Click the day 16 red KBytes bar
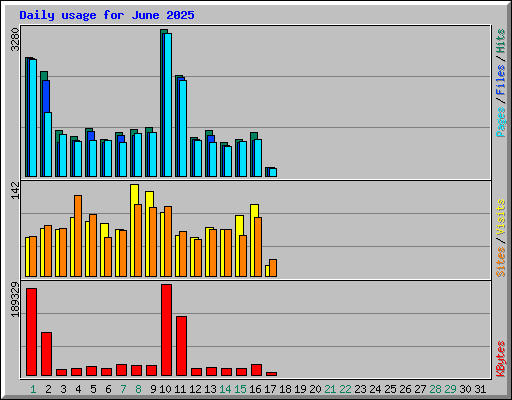Screen dimensions: 512x400 (257, 370)
